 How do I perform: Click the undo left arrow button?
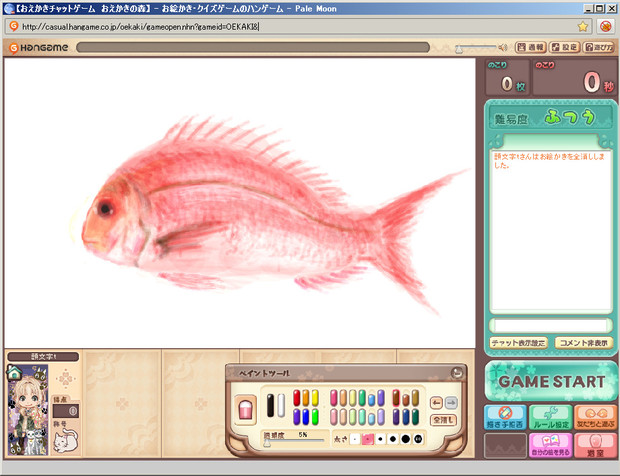tap(436, 402)
